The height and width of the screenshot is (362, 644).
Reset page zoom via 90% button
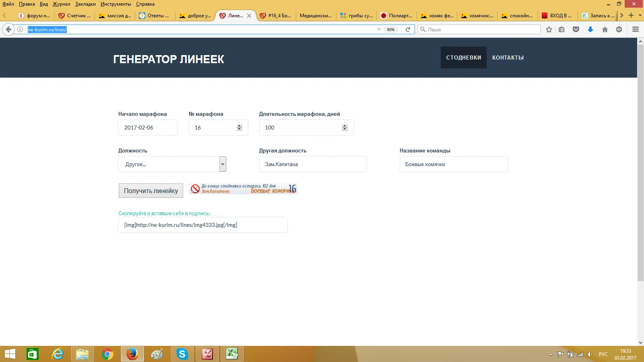pyautogui.click(x=391, y=29)
